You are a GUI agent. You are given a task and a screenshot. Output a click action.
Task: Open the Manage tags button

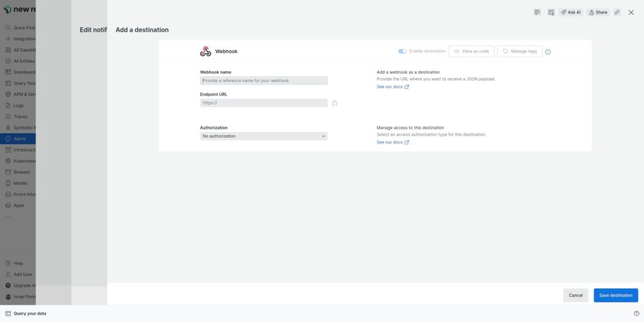pos(519,51)
